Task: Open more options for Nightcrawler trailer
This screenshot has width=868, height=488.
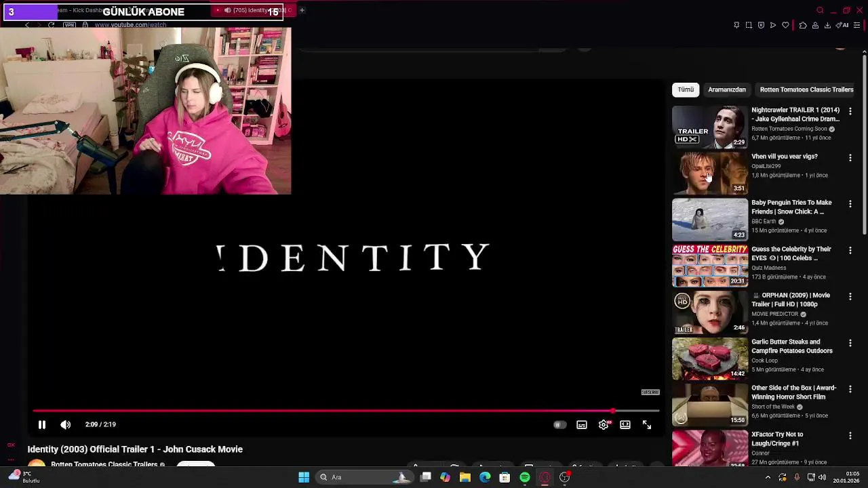Action: tap(850, 111)
